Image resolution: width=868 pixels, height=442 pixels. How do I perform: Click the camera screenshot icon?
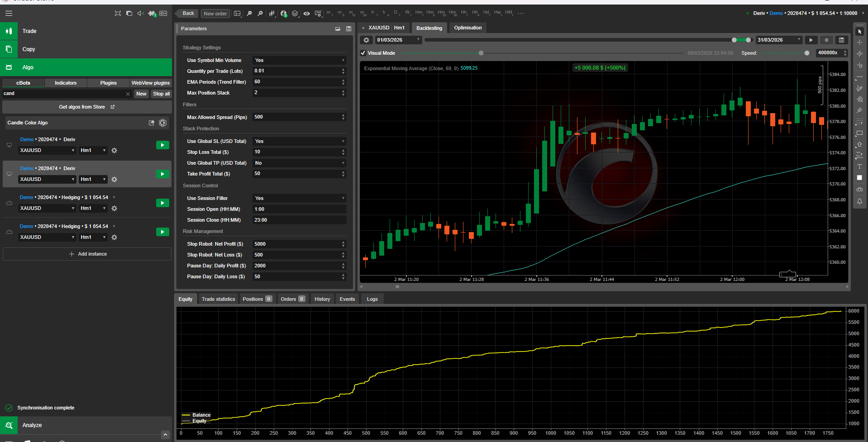[x=859, y=190]
